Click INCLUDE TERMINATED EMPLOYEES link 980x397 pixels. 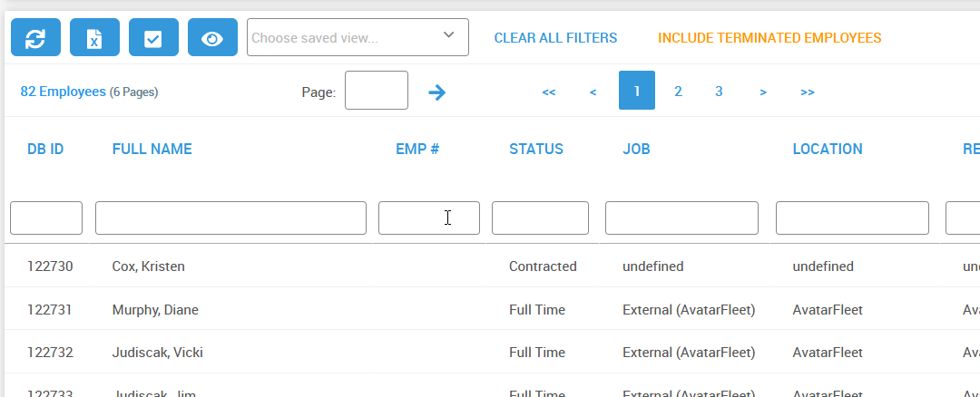point(769,38)
